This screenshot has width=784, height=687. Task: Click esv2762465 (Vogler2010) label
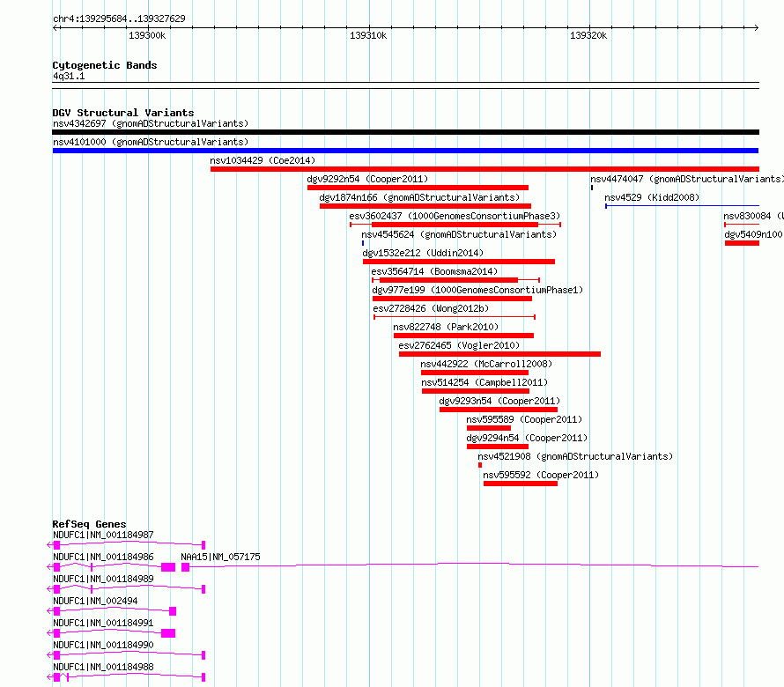459,345
